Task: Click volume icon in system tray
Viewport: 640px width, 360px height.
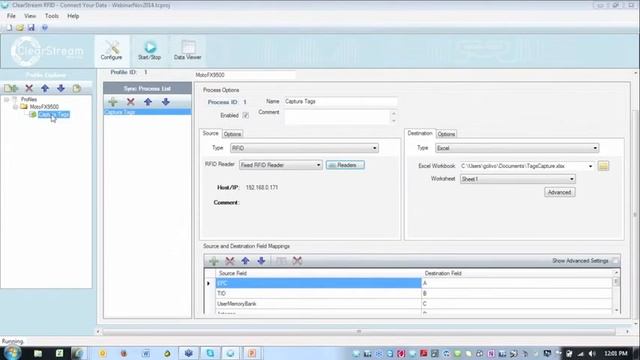Action: click(x=592, y=353)
